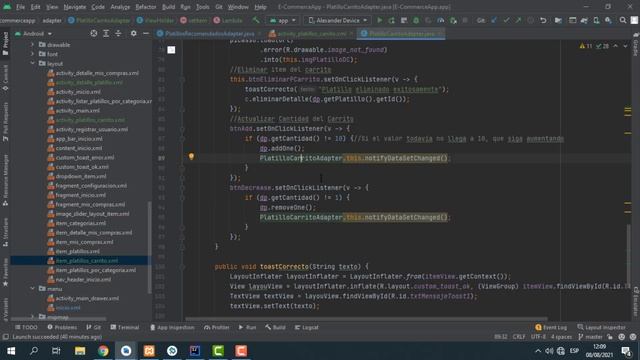Expand the font folder
640x360 pixels.
click(33, 54)
